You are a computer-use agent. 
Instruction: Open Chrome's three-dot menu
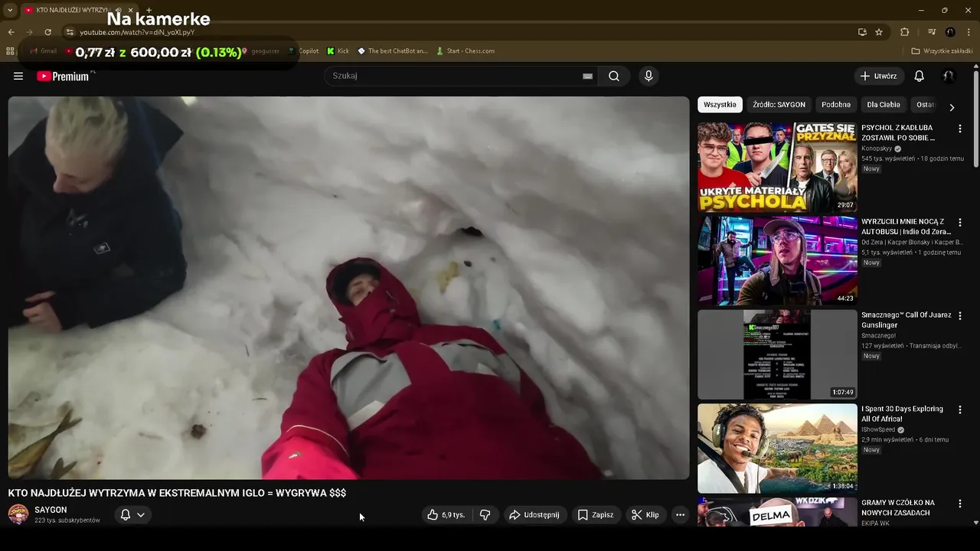(969, 32)
